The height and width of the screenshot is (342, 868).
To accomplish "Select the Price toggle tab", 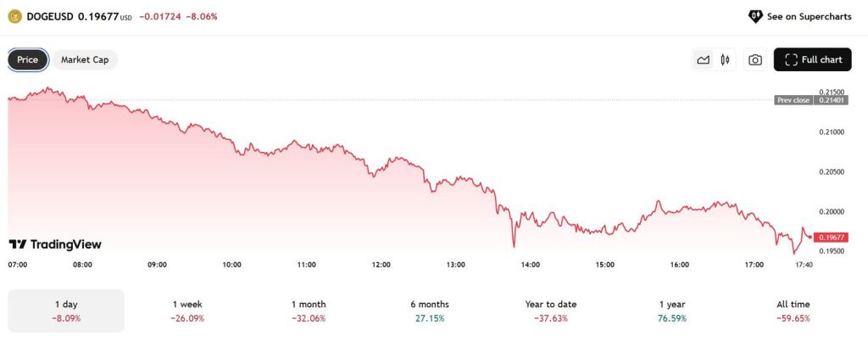I will pyautogui.click(x=28, y=59).
